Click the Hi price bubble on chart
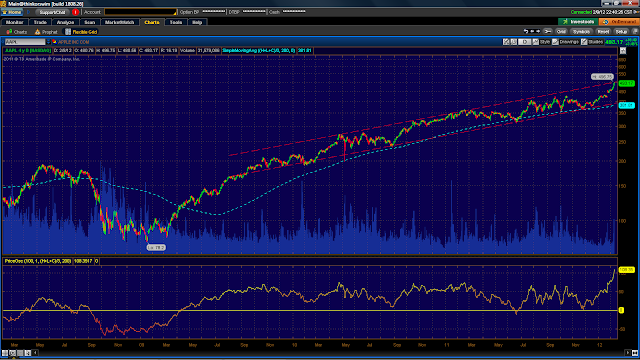This screenshot has height=360, width=640. point(602,77)
